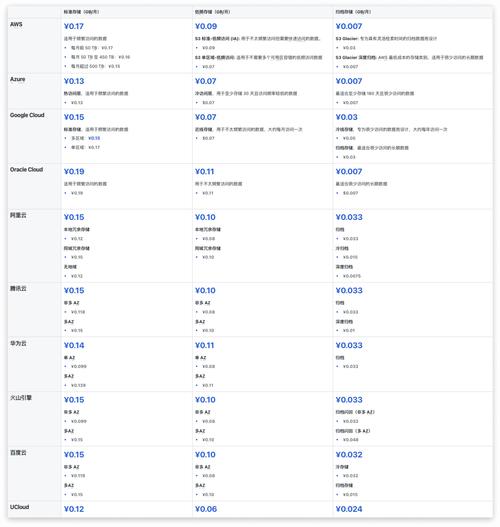
Task: Select large ¥0.19 price in Oracle Cloud row
Action: 74,172
